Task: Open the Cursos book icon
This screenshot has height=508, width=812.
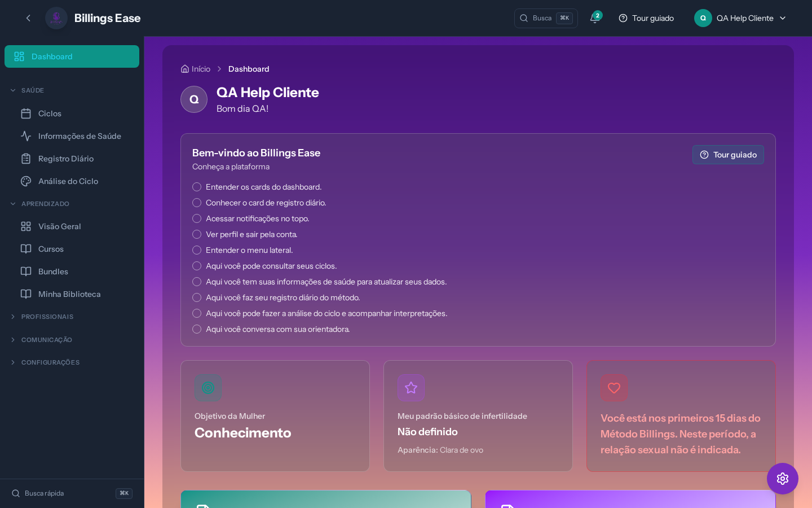Action: point(26,249)
